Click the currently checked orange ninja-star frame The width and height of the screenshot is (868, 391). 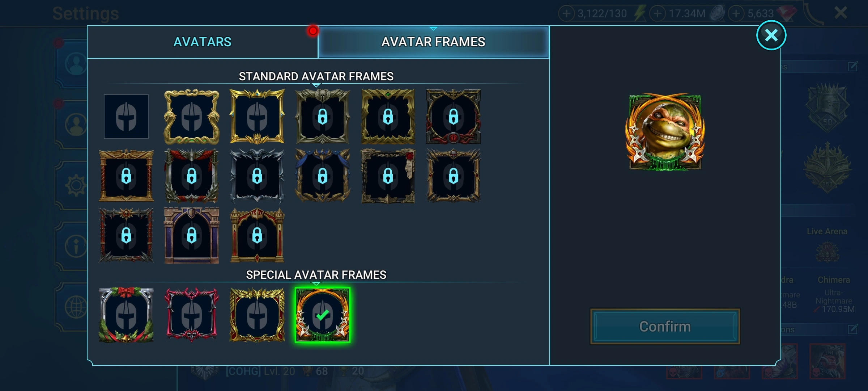(323, 315)
